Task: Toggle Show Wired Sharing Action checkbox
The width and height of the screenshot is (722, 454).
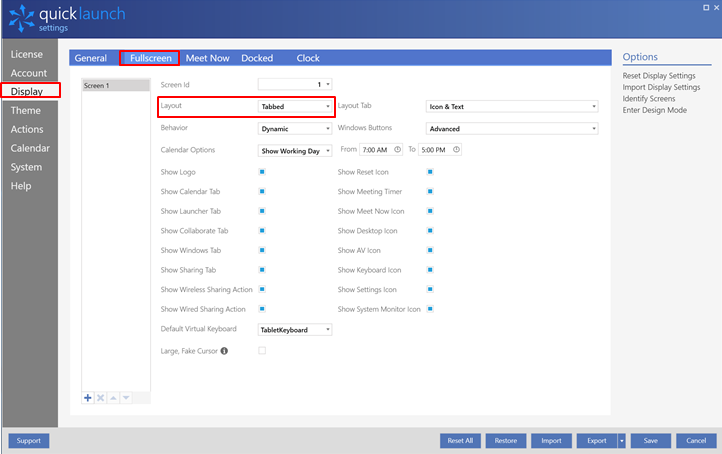Action: 262,308
